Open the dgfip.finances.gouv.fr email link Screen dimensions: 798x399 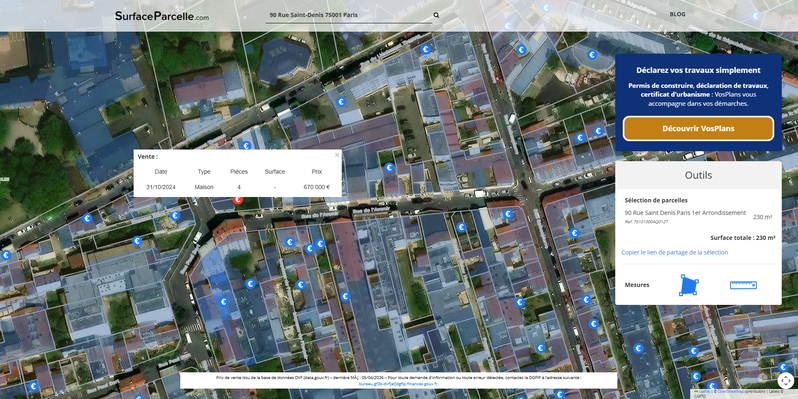(x=398, y=384)
